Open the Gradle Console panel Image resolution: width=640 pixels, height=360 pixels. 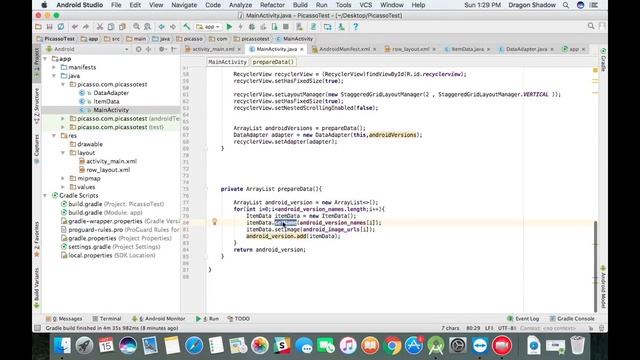click(572, 319)
